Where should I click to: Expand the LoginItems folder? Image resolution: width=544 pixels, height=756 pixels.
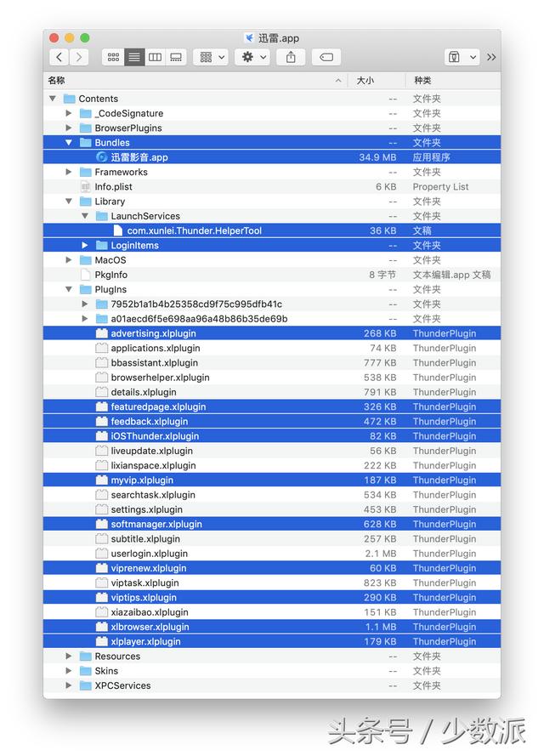(x=85, y=246)
